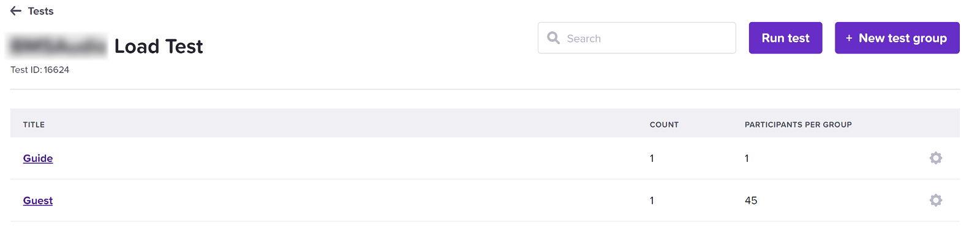Focus the Search input field
Image resolution: width=980 pixels, height=238 pixels.
click(636, 38)
